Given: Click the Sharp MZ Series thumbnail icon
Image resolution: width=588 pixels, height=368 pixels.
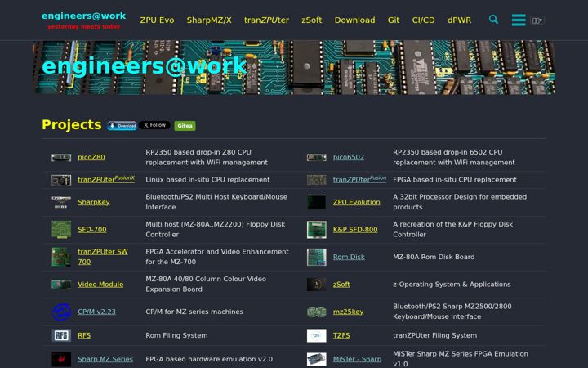Looking at the screenshot, I should tap(61, 359).
